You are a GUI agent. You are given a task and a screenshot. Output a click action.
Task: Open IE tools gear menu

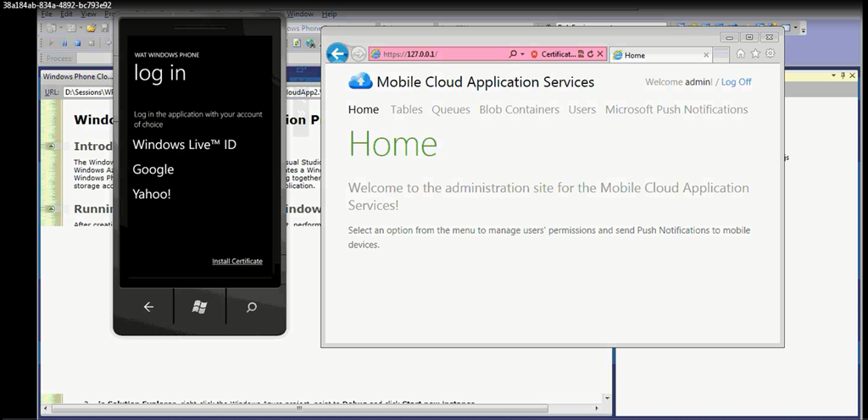(770, 53)
